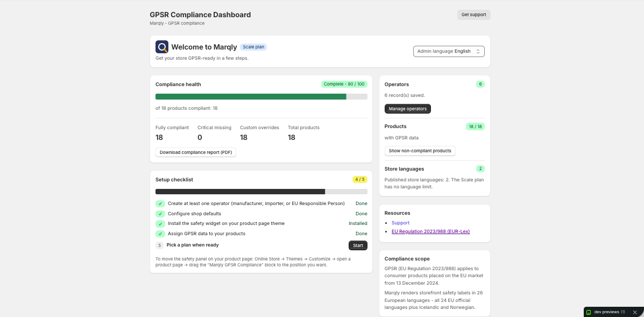Click 'Marqly - GPSR compliance' subtitle
The image size is (644, 317).
pyautogui.click(x=177, y=23)
